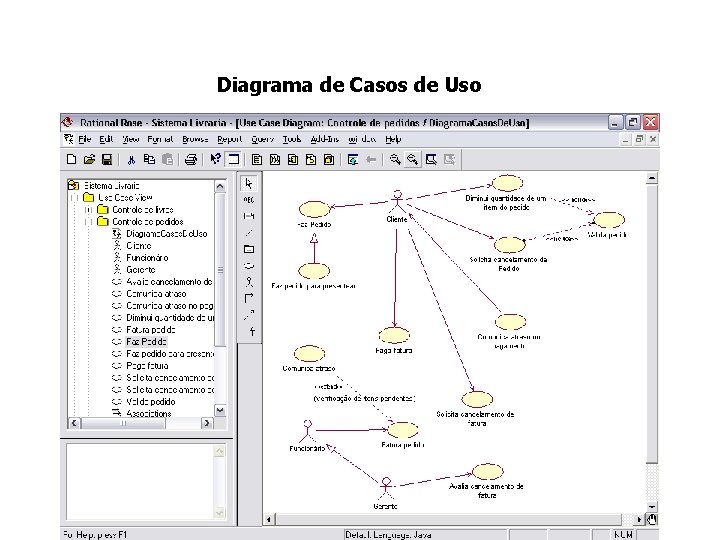Select the Package tool in toolbox
The height and width of the screenshot is (540, 720).
tap(249, 249)
